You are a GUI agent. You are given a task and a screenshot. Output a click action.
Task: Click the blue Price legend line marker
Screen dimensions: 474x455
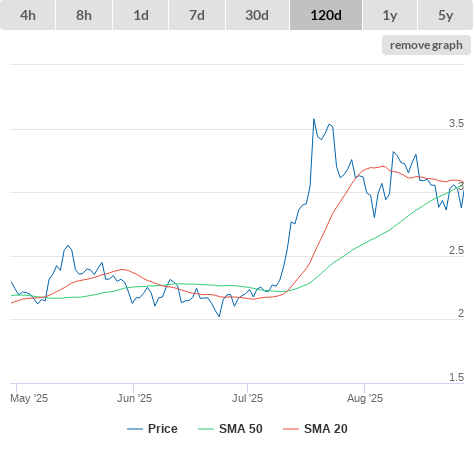(135, 429)
